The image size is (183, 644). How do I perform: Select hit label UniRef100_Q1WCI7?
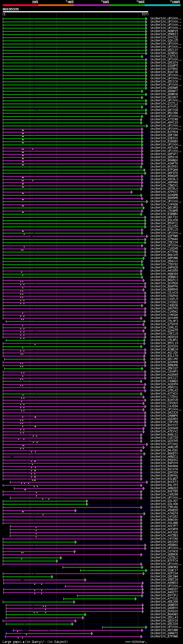point(164,570)
